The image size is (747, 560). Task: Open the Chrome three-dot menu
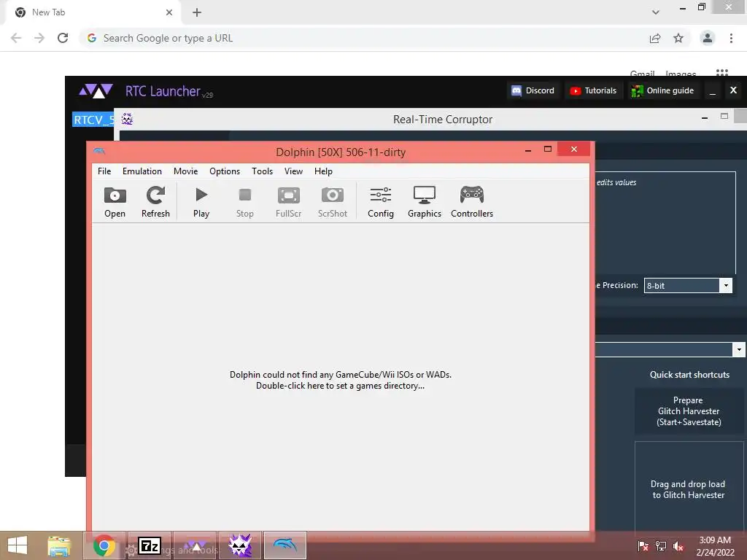point(731,38)
